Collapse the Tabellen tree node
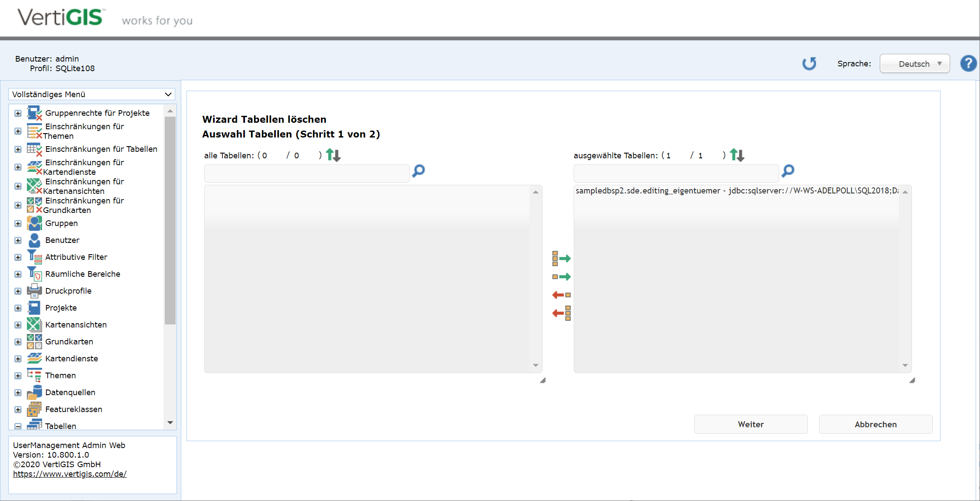 click(18, 426)
